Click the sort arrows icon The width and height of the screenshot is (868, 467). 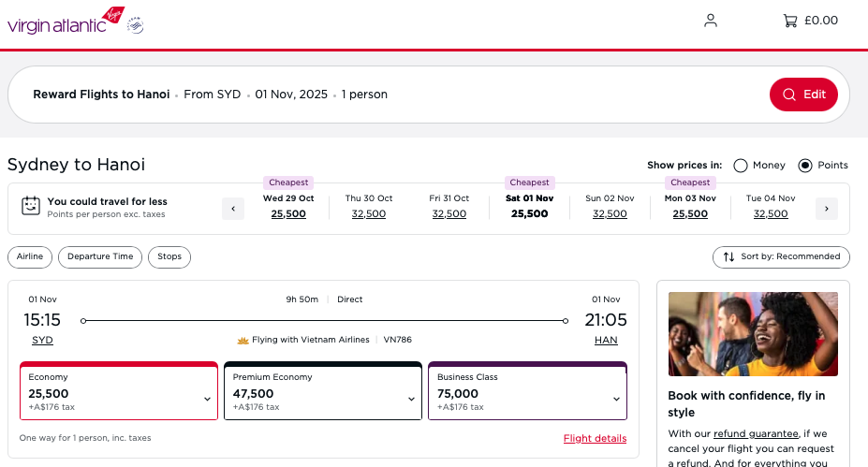coord(728,256)
